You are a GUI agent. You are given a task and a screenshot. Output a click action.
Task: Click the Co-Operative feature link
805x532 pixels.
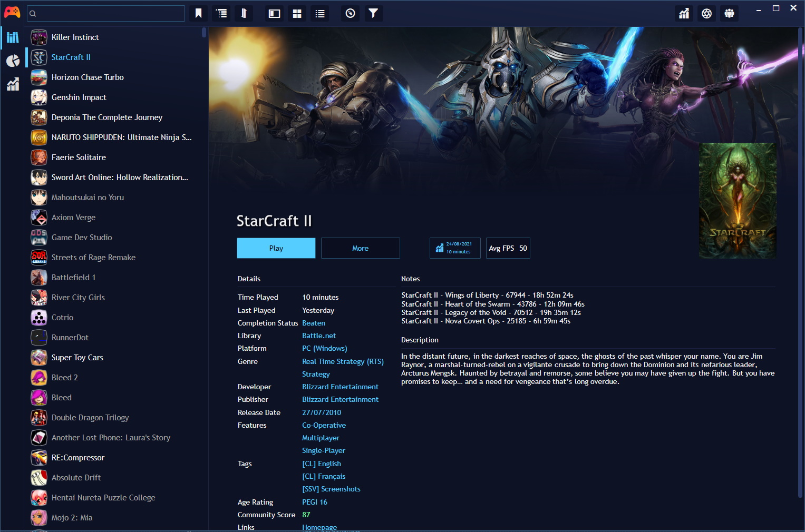324,425
